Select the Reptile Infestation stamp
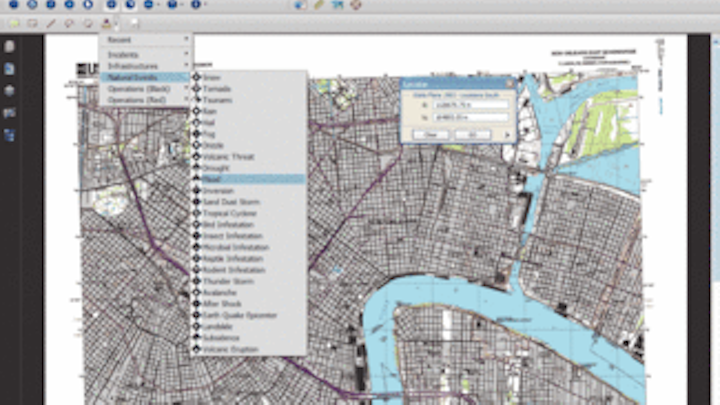Viewport: 720px width, 405px height. 248,259
